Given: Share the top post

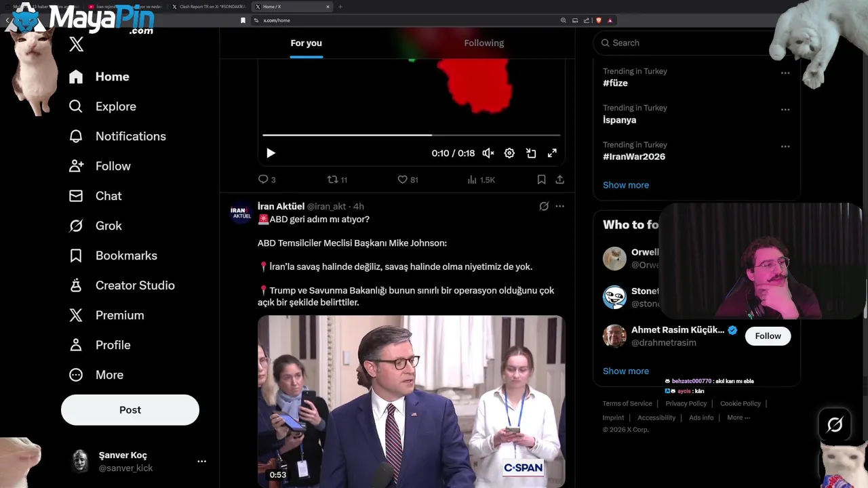Looking at the screenshot, I should click(560, 180).
